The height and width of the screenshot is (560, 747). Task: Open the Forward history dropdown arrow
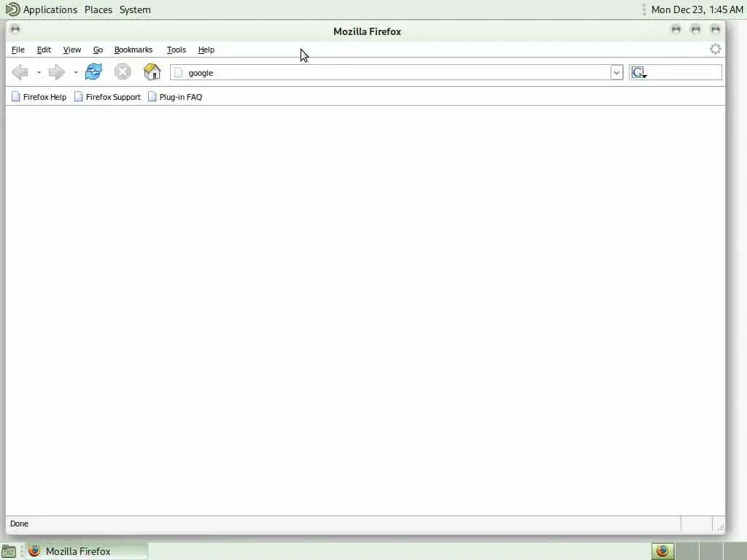click(x=76, y=72)
